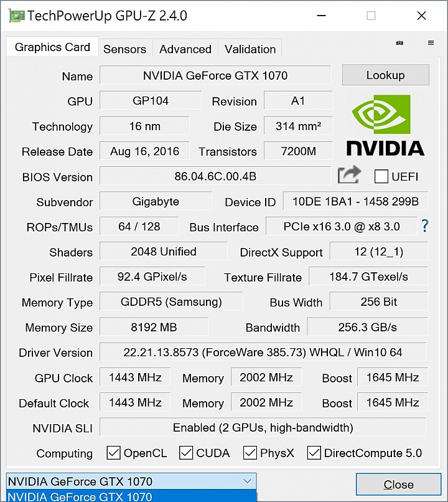Image resolution: width=448 pixels, height=502 pixels.
Task: Click the GPU Clock row Boost value 1645 MHz
Action: (x=393, y=377)
